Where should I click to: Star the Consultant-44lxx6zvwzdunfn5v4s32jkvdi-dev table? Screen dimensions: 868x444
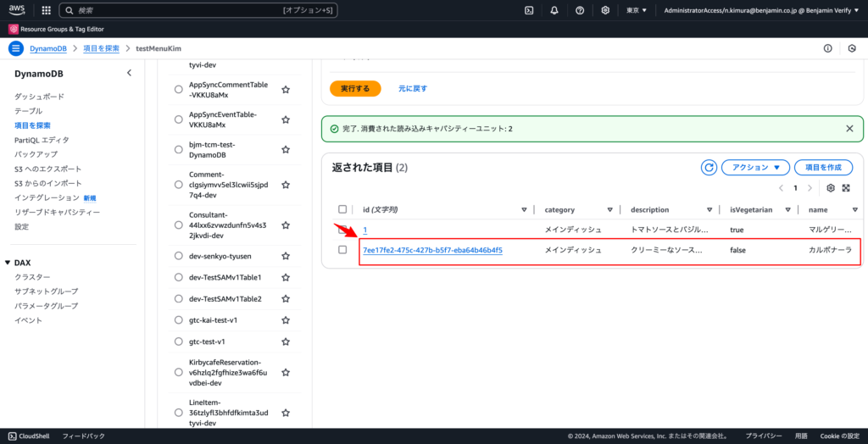286,225
